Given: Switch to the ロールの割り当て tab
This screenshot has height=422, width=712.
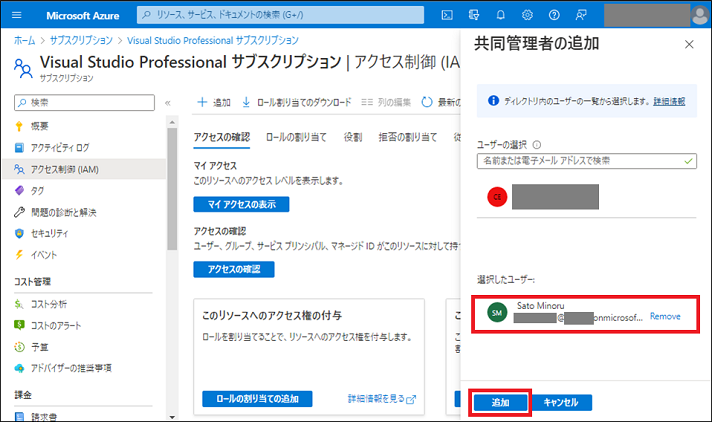Looking at the screenshot, I should click(296, 137).
